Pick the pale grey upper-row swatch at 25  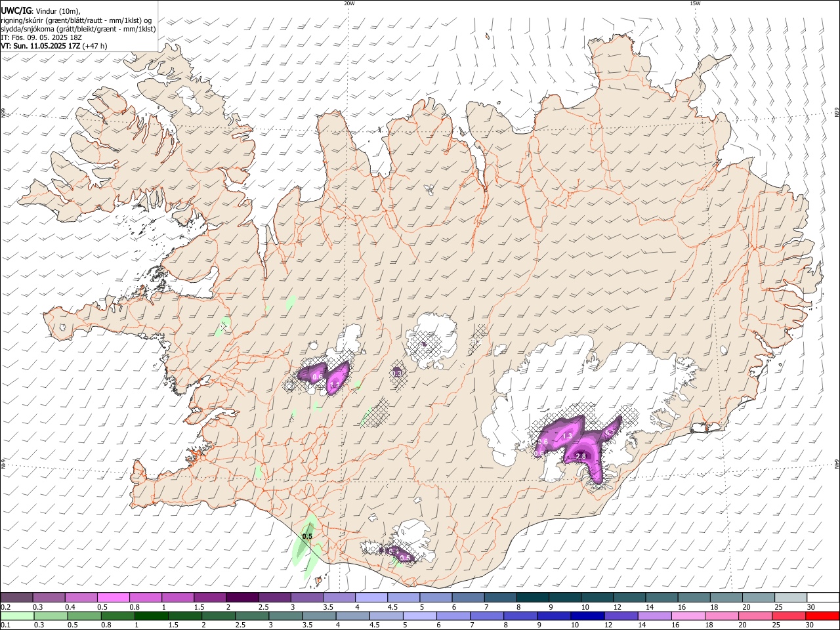790,597
